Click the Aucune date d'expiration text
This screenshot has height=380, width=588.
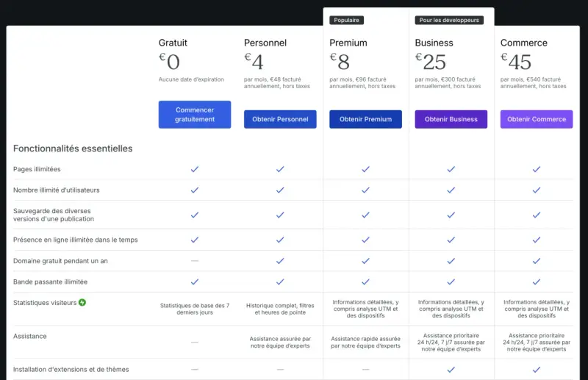click(191, 79)
